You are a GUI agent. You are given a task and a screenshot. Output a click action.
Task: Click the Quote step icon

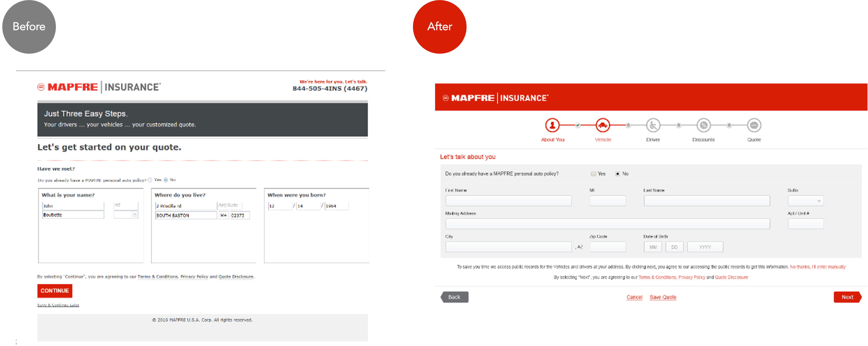(754, 125)
